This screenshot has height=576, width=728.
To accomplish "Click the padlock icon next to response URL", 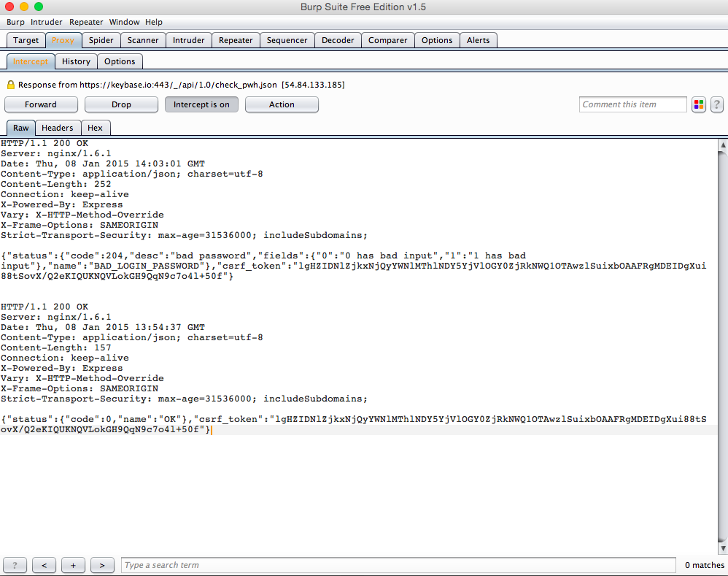I will tap(11, 85).
